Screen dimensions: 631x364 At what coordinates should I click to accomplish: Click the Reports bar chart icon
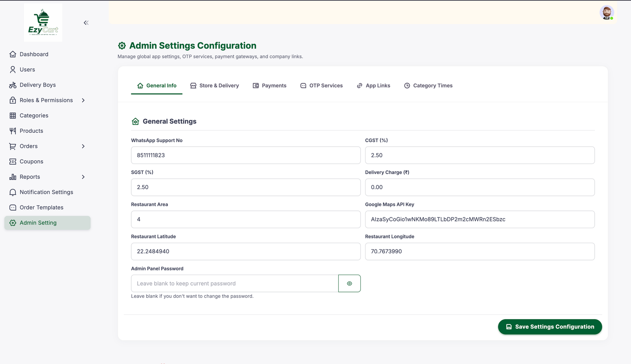click(x=13, y=177)
